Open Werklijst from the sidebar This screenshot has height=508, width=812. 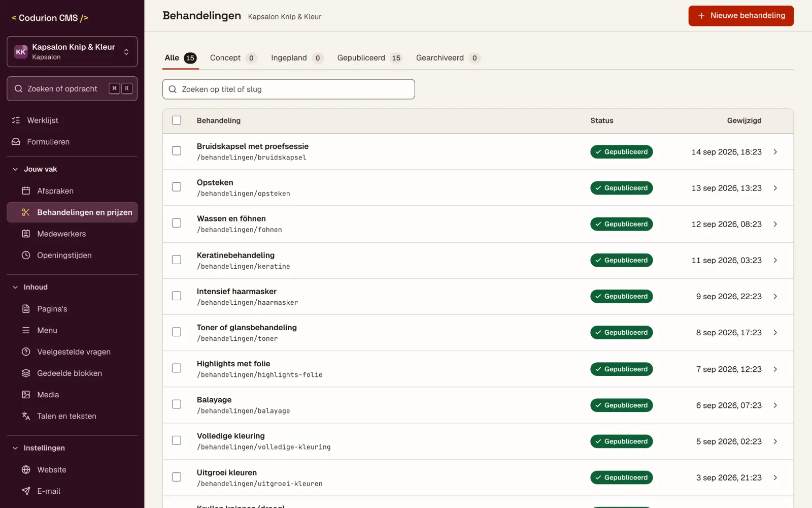point(72,120)
